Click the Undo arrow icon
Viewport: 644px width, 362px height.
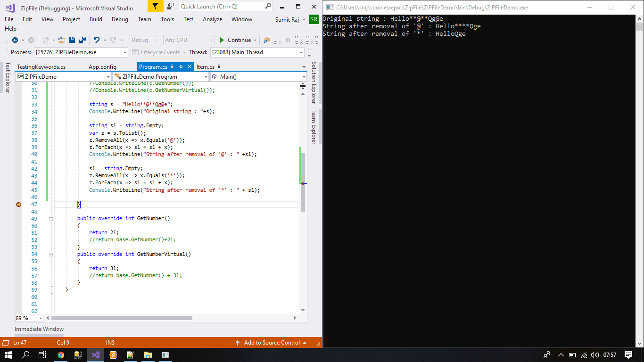(x=97, y=40)
